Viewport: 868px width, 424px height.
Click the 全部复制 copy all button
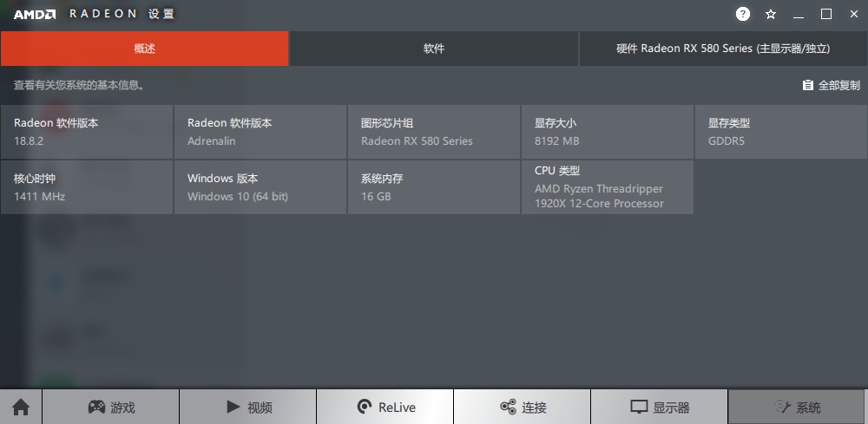click(832, 85)
